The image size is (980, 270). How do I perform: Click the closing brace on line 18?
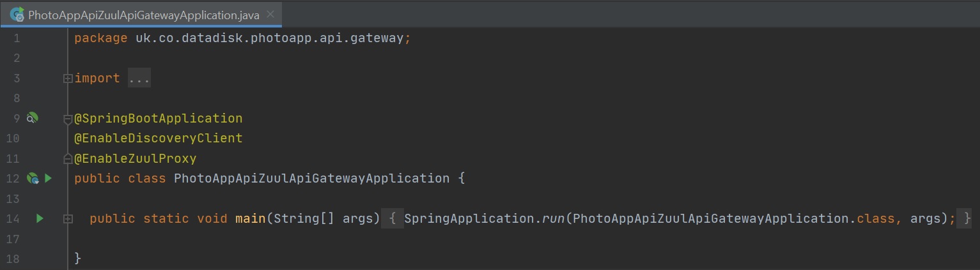pyautogui.click(x=78, y=259)
